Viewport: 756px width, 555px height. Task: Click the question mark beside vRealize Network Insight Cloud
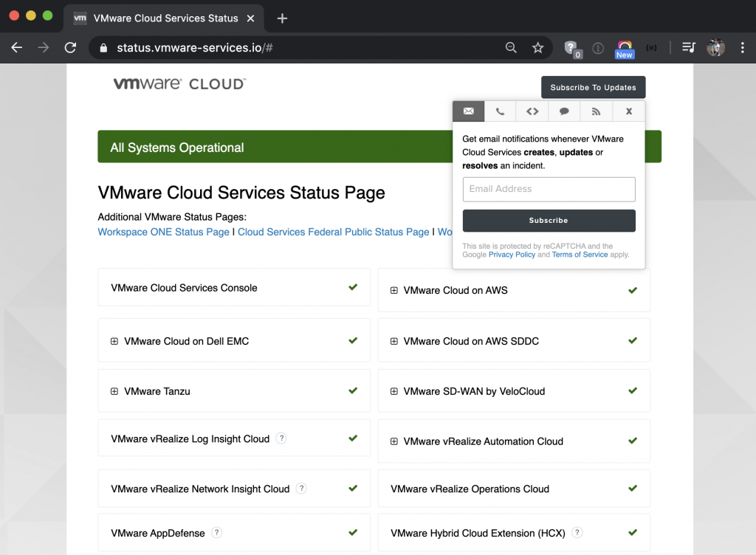coord(301,489)
